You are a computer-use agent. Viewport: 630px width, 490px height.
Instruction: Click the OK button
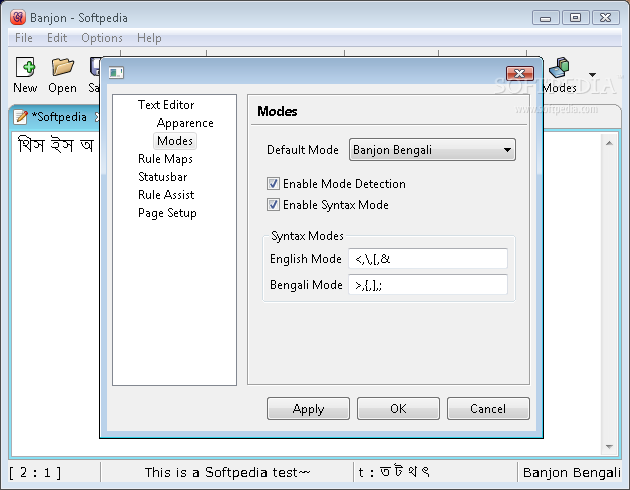[x=398, y=408]
